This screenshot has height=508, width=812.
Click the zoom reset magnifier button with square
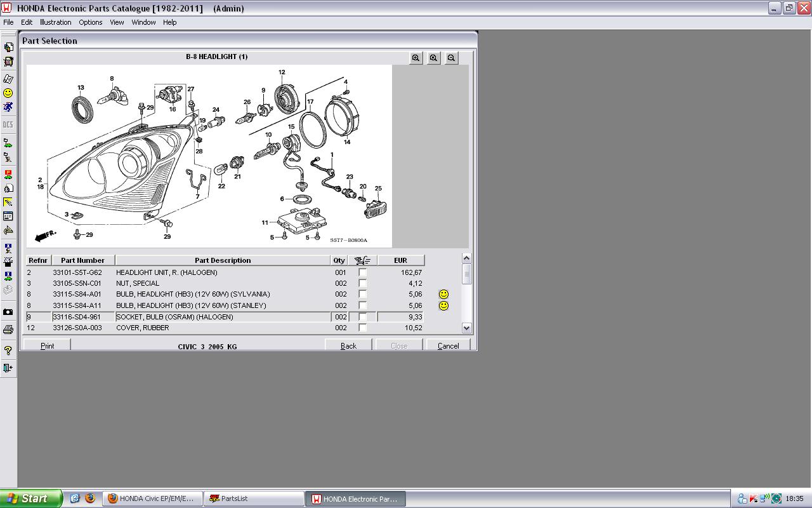click(433, 58)
